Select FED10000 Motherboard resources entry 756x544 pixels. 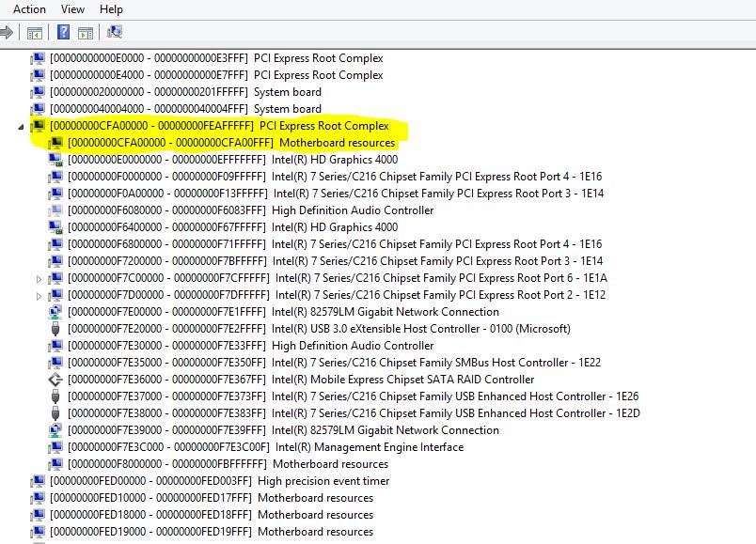[x=212, y=498]
